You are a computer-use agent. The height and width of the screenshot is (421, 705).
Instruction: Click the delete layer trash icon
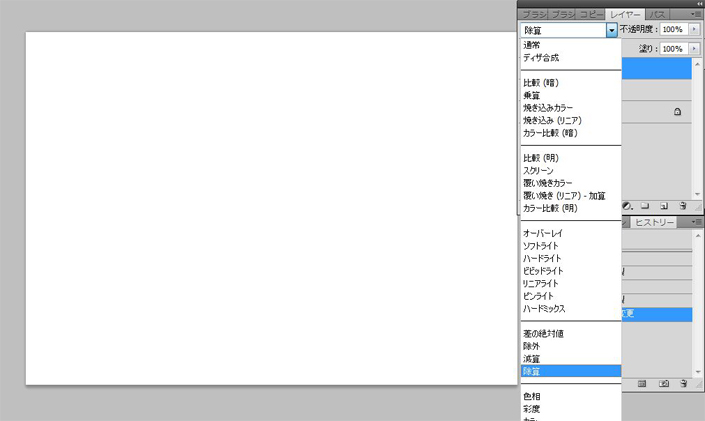(683, 206)
